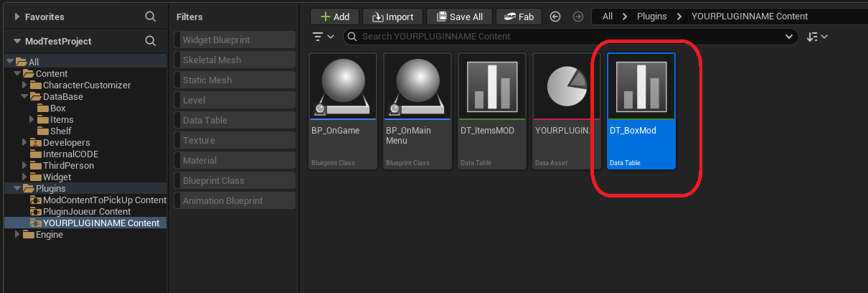Open the sort options dropdown
Image resolution: width=868 pixels, height=293 pixels.
[817, 37]
